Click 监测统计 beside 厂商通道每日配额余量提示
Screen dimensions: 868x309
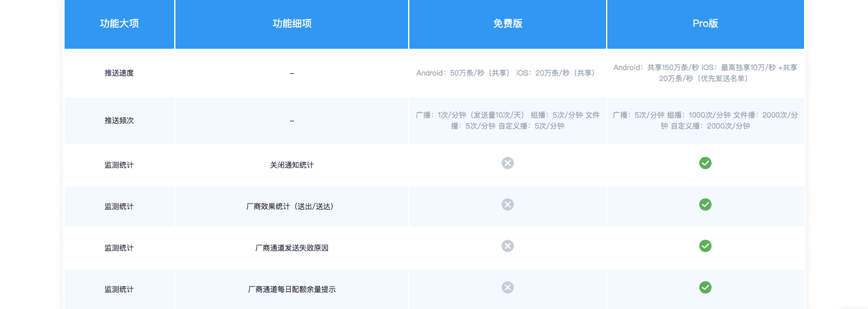point(119,289)
